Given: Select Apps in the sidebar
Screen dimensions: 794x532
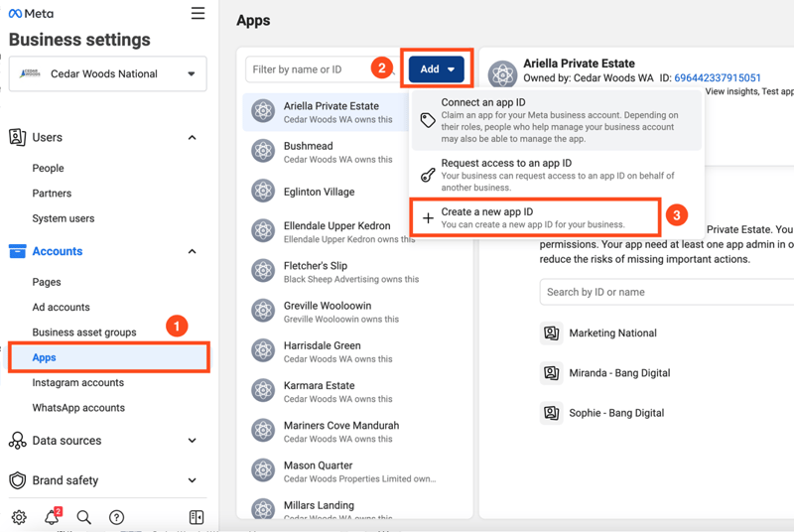Looking at the screenshot, I should (109, 357).
